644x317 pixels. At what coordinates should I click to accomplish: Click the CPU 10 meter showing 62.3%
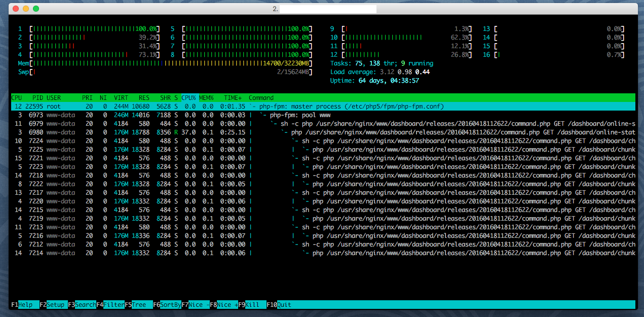401,38
